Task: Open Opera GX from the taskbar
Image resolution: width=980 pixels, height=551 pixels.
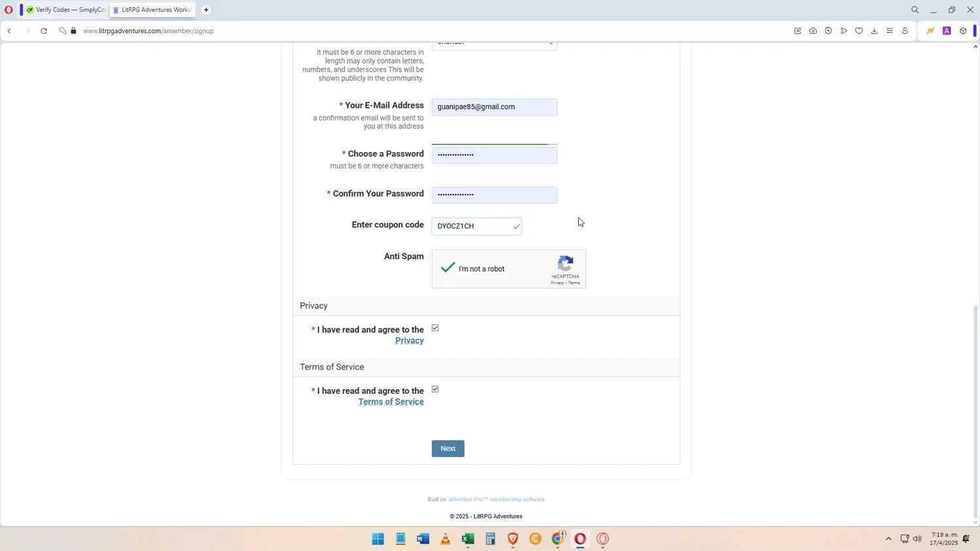Action: (x=602, y=539)
